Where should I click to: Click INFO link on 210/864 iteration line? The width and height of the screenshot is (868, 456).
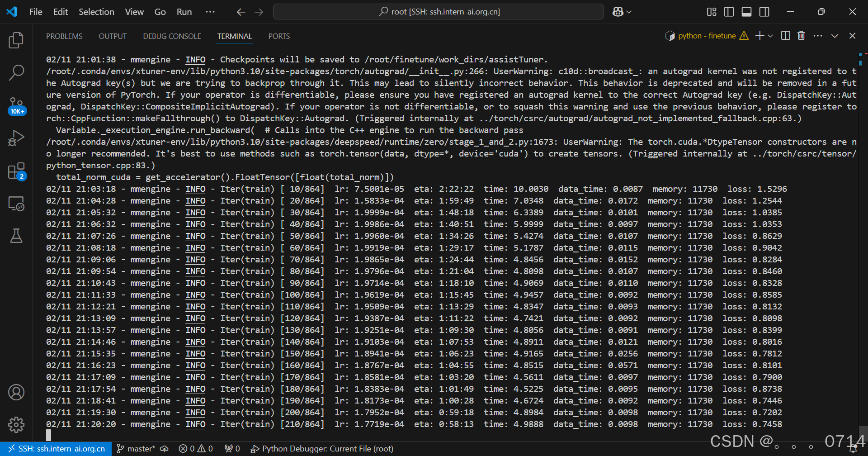click(x=195, y=424)
